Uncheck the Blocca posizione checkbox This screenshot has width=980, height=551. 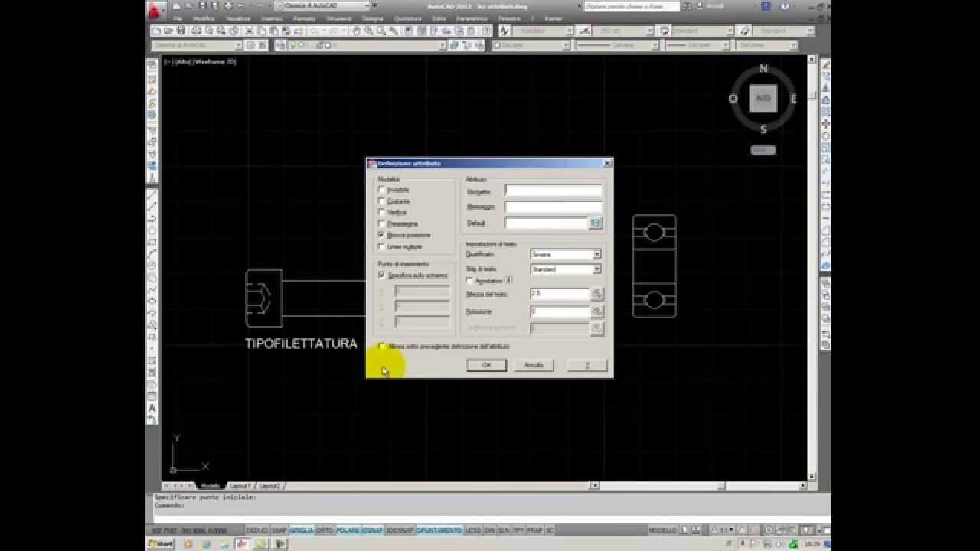coord(381,235)
